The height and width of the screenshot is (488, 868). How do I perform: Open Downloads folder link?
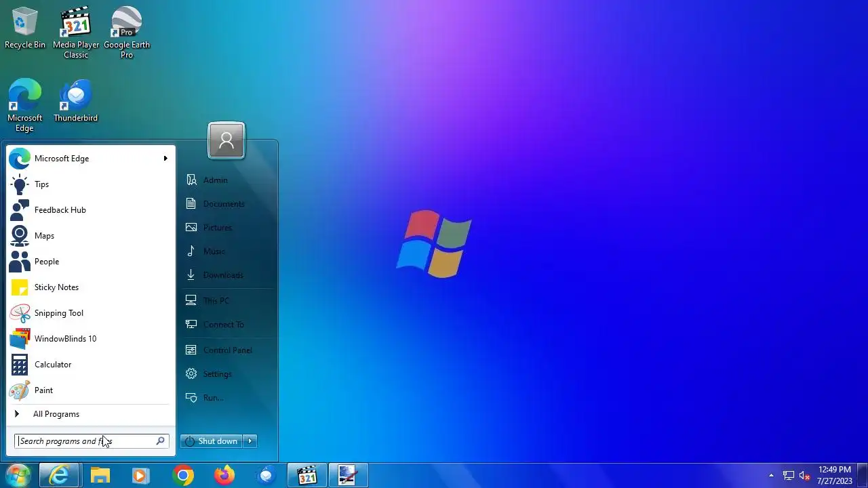[x=227, y=275]
